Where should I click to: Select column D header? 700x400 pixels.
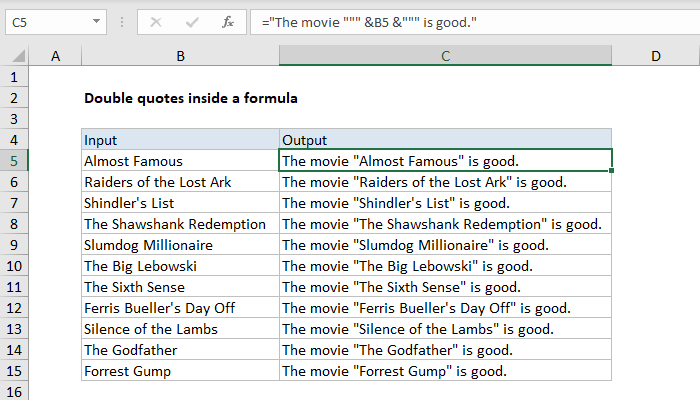coord(655,57)
